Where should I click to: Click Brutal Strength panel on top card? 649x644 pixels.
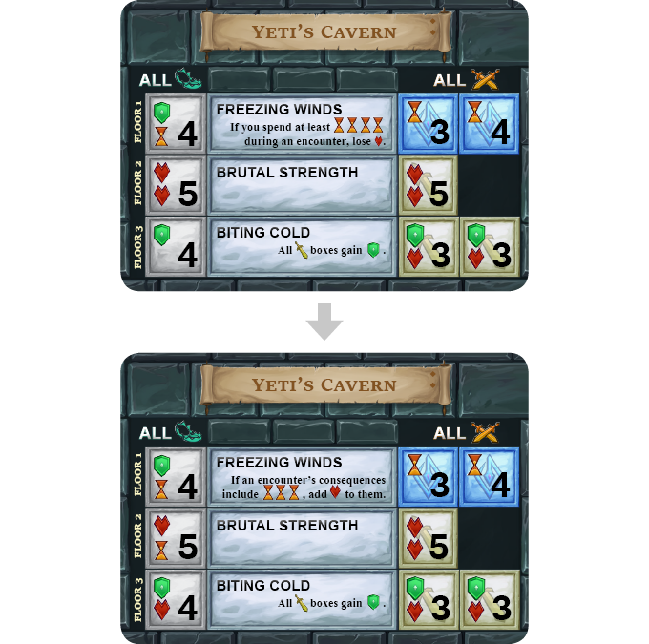[302, 185]
